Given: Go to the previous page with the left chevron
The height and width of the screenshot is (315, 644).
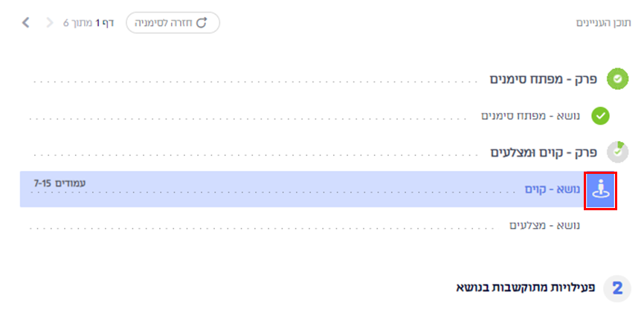Looking at the screenshot, I should [x=26, y=22].
